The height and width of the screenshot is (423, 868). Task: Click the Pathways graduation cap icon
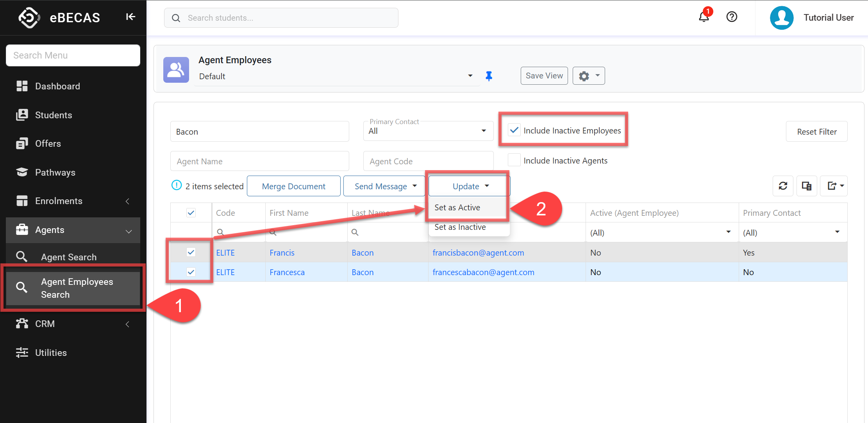(22, 172)
